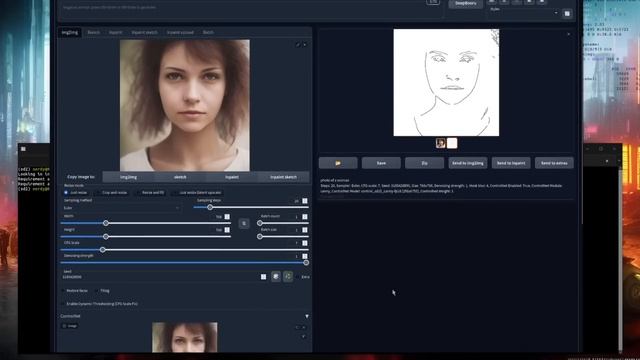Viewport: 640px width, 360px height.
Task: Copy image to inpaint sketch
Action: click(x=283, y=177)
